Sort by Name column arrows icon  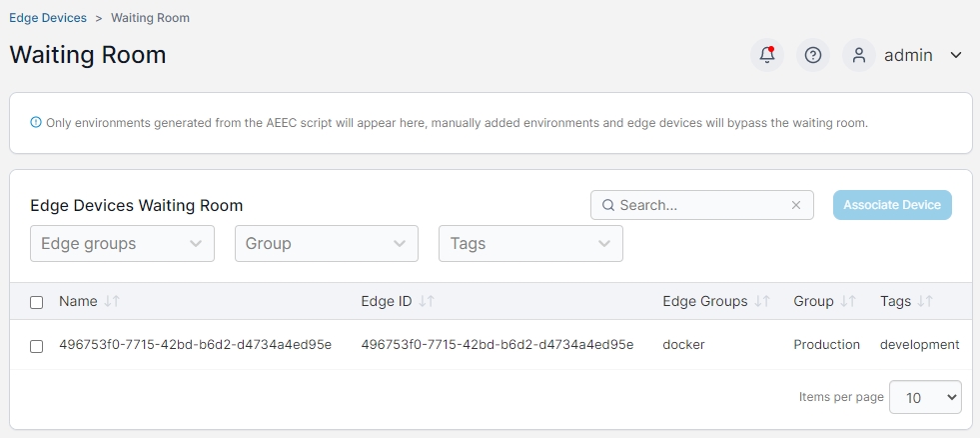112,301
